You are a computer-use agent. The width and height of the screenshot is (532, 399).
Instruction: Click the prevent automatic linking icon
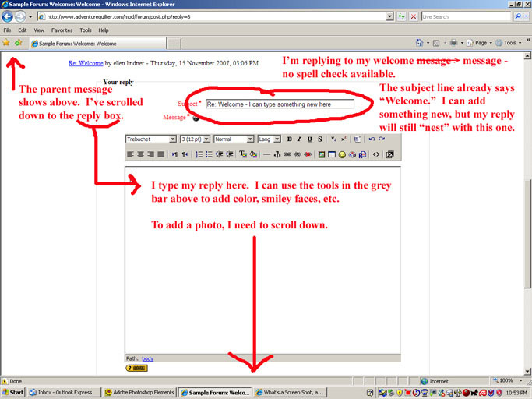pyautogui.click(x=308, y=154)
